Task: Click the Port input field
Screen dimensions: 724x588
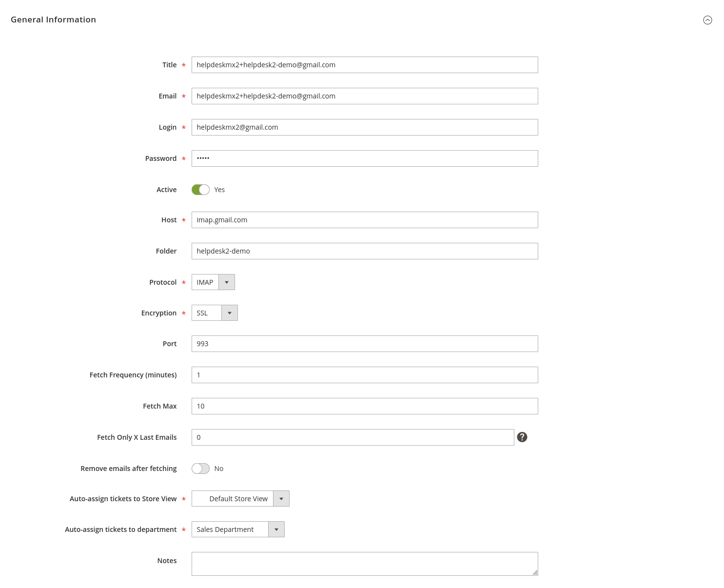Action: tap(365, 344)
